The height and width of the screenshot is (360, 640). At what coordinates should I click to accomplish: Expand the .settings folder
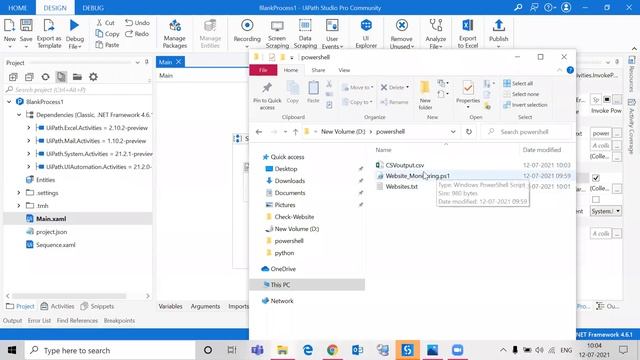pos(19,193)
